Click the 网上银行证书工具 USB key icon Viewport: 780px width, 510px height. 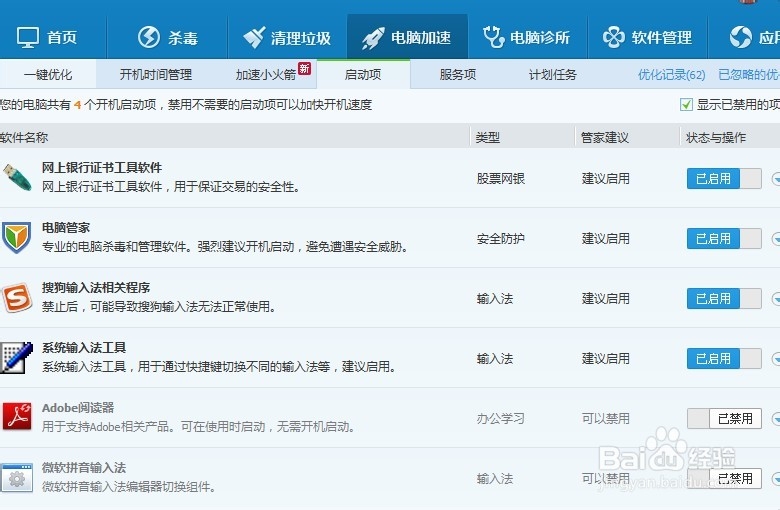pos(17,178)
